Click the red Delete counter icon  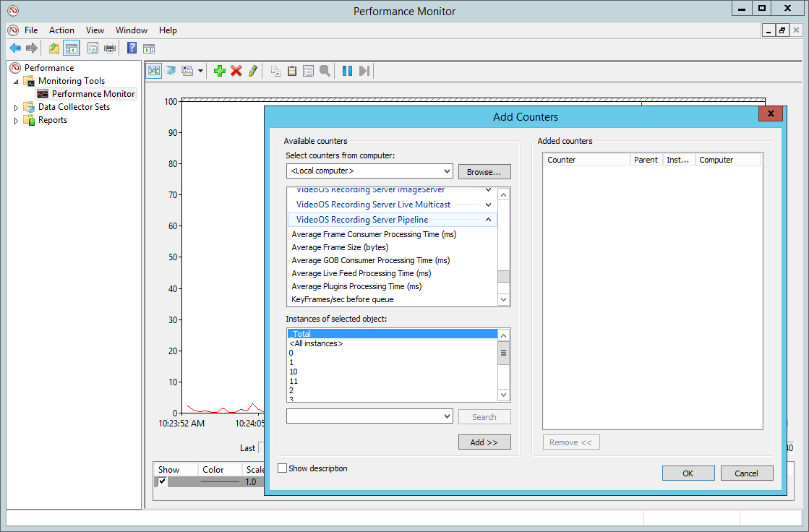coord(236,71)
